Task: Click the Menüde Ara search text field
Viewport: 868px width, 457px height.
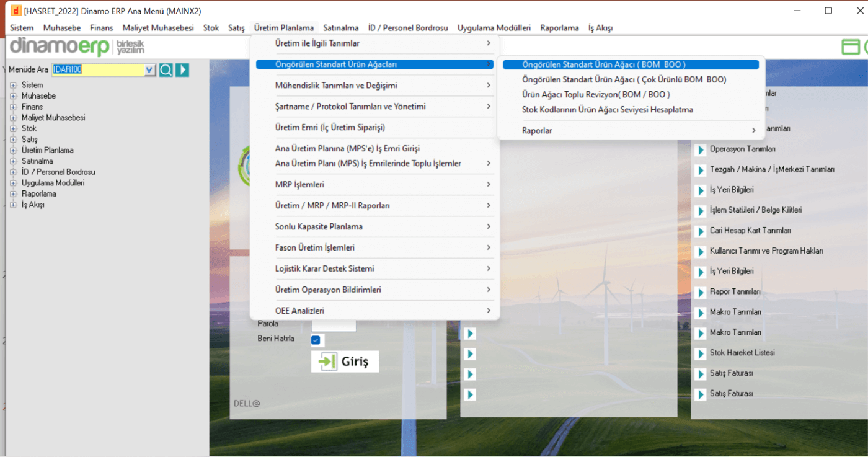Action: (x=98, y=70)
